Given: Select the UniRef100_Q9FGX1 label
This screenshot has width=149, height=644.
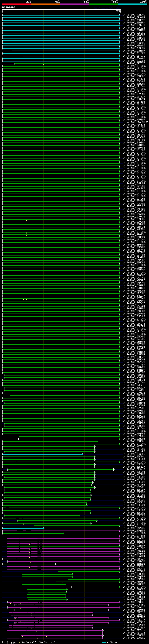Looking at the screenshot, I should [x=133, y=33].
